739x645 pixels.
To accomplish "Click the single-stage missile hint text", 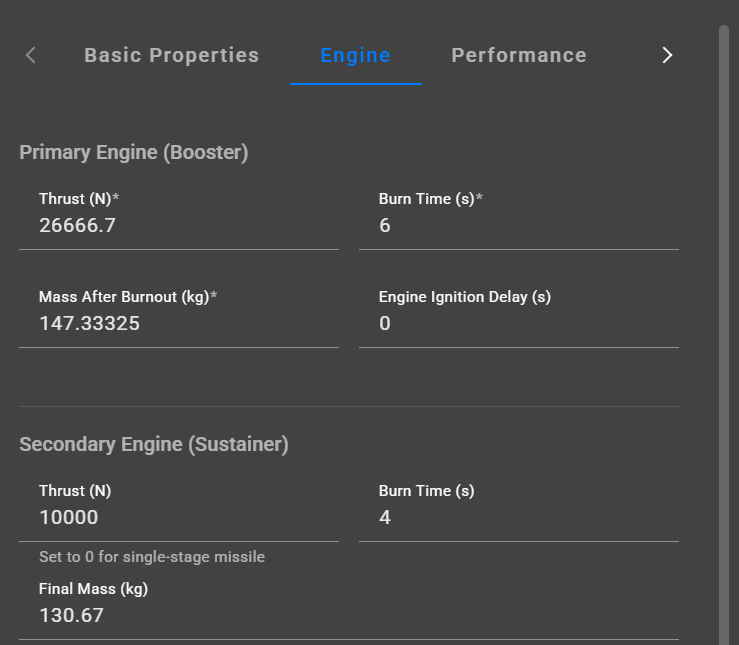I will tap(152, 557).
